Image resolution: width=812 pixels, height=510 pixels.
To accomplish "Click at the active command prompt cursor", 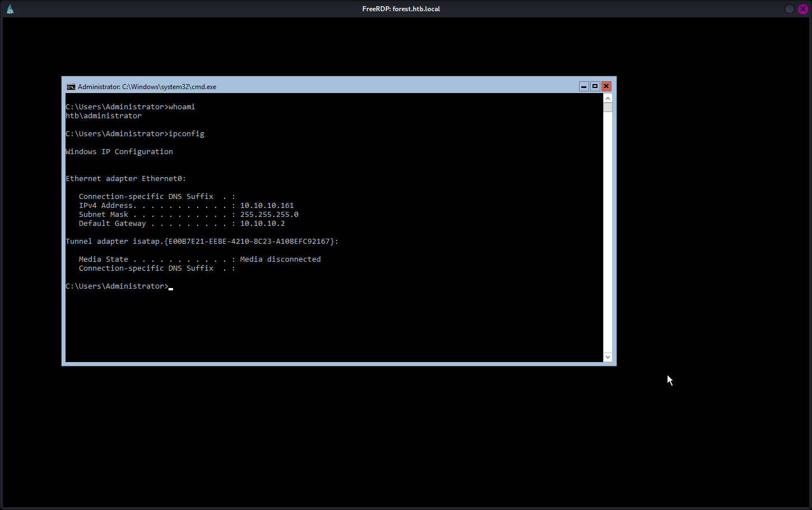I will [171, 287].
